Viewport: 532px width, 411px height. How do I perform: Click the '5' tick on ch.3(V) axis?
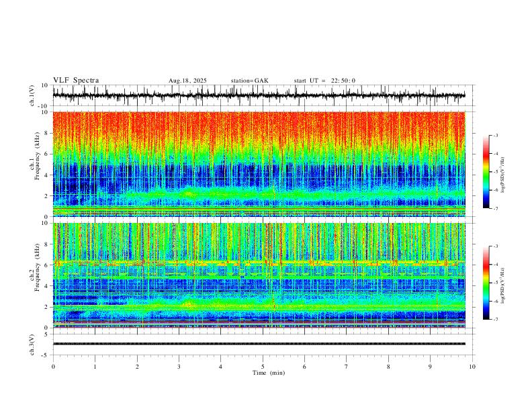[46, 334]
